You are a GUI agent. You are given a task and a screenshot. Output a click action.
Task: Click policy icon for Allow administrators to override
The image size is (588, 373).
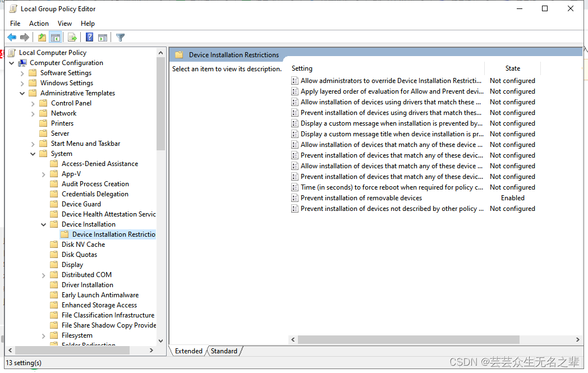(295, 81)
